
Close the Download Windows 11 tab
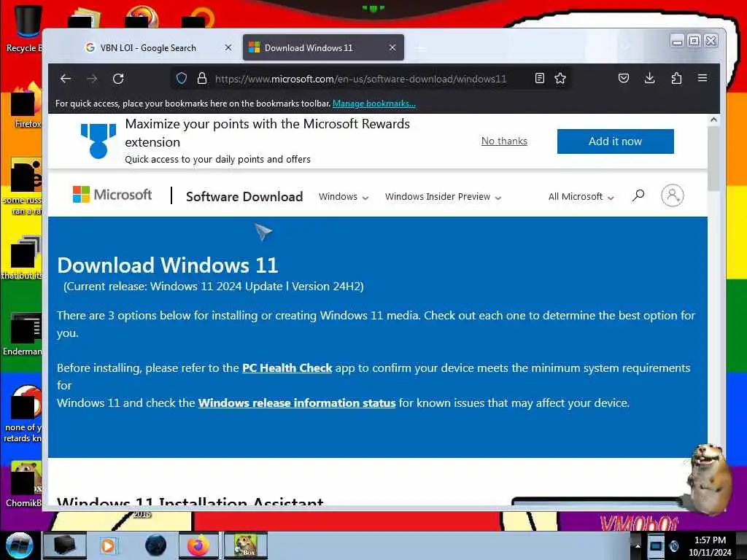[392, 47]
